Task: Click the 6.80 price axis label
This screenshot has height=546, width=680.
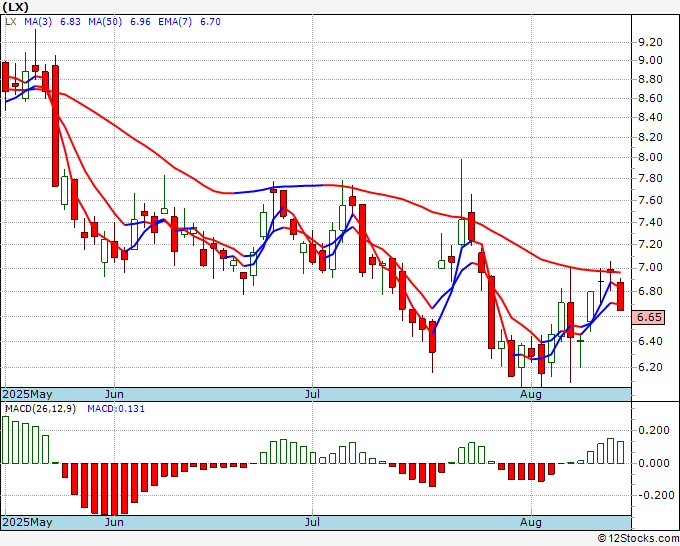Action: click(x=651, y=291)
